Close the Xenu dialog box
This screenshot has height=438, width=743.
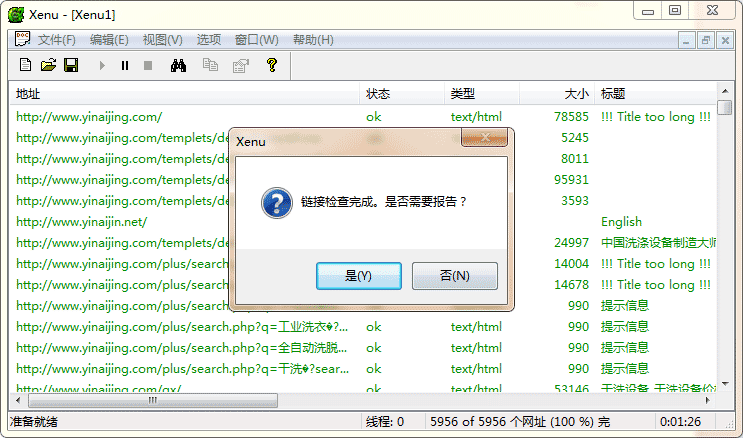[485, 137]
